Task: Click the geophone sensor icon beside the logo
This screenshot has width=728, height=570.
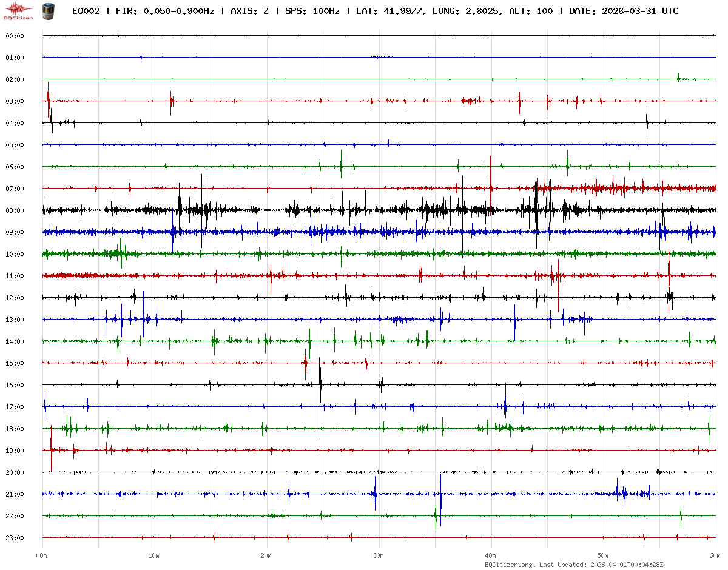Action: (x=47, y=11)
